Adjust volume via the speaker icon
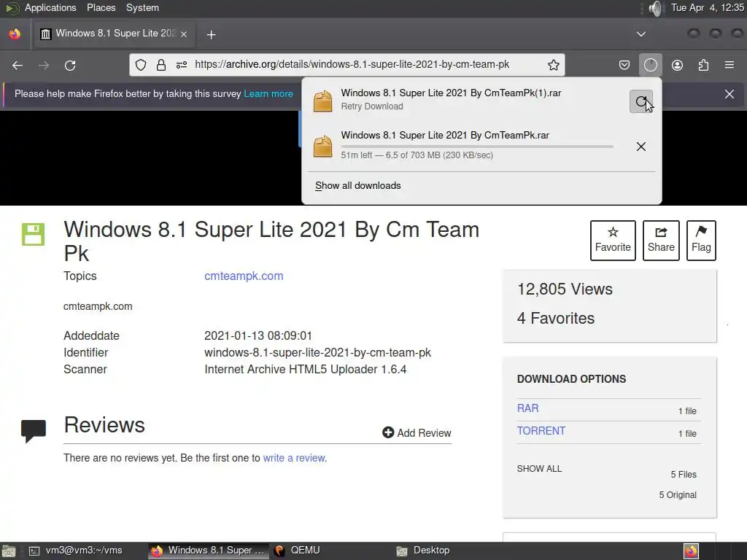The height and width of the screenshot is (560, 747). [656, 8]
